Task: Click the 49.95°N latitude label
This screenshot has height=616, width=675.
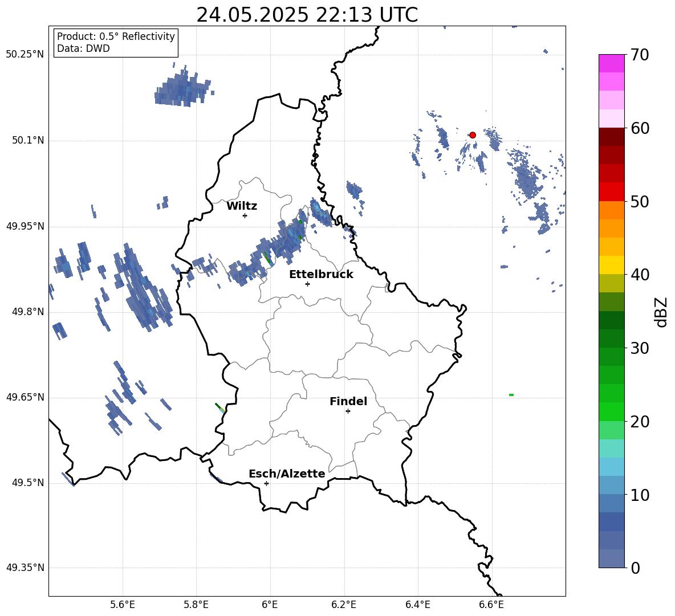Action: click(25, 226)
